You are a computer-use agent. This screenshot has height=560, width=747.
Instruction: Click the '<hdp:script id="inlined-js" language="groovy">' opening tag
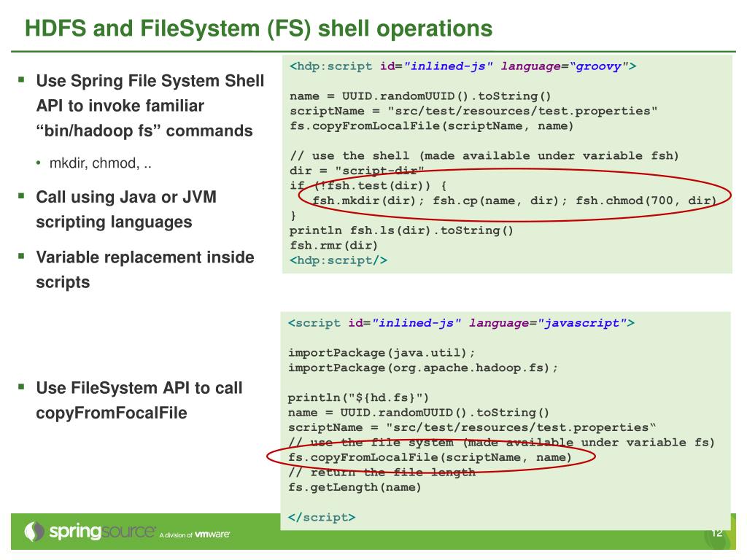[x=462, y=66]
